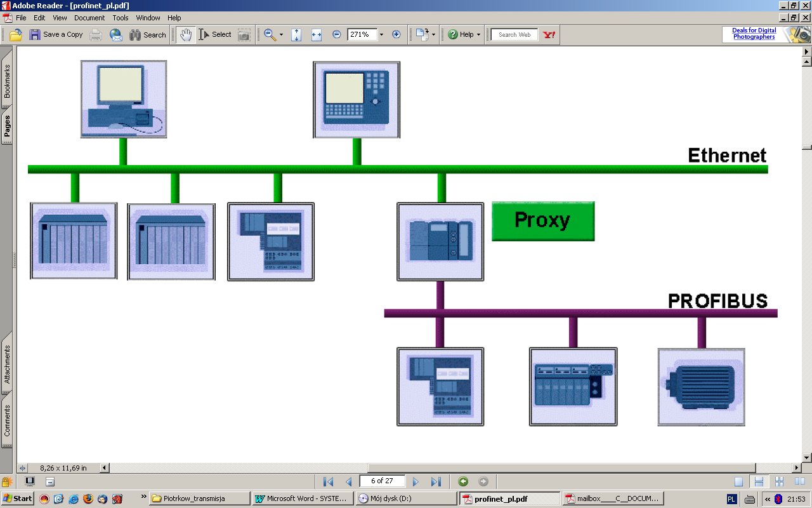Click the full screen monitor icon
812x508 pixels.
click(x=29, y=481)
